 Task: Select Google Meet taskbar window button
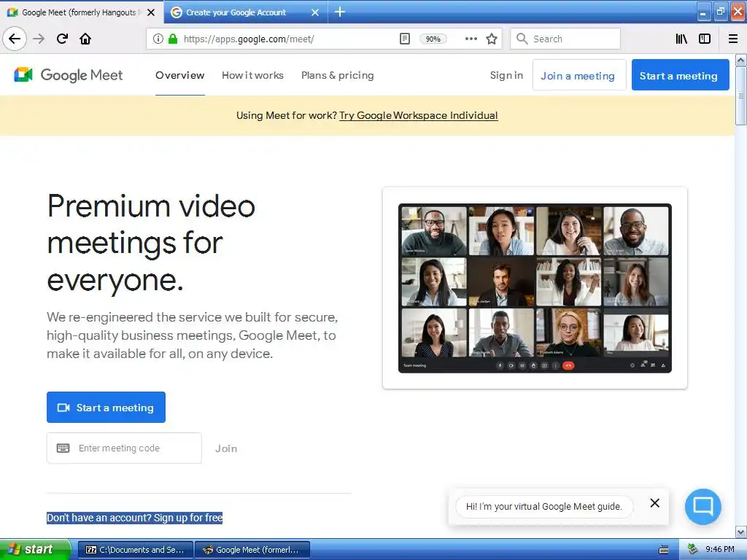(x=252, y=550)
